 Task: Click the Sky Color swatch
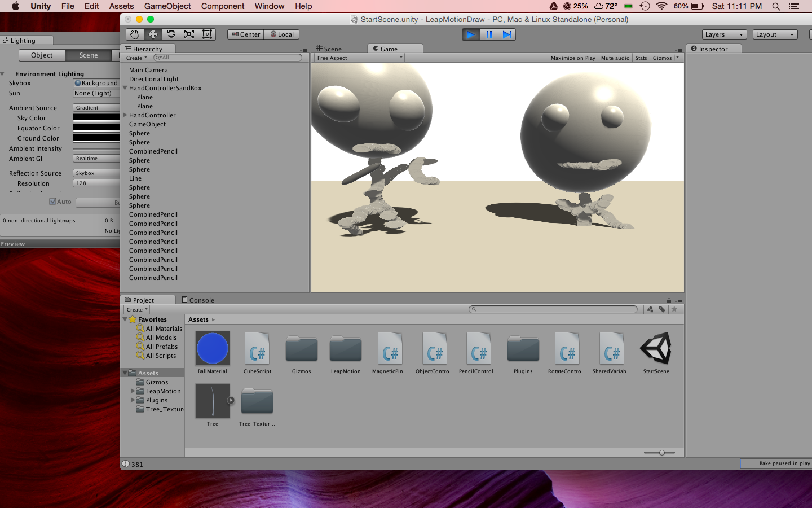click(x=96, y=118)
